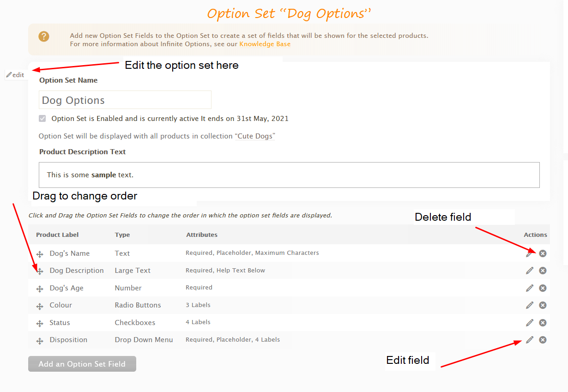This screenshot has width=568, height=392.
Task: Open the "Cute Dogs" collection link
Action: (x=255, y=136)
